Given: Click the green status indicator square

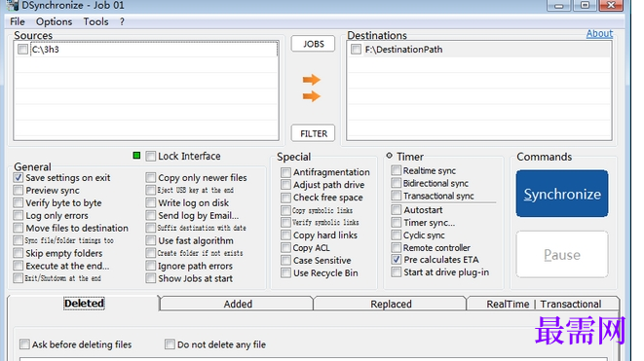Looking at the screenshot, I should [x=136, y=156].
